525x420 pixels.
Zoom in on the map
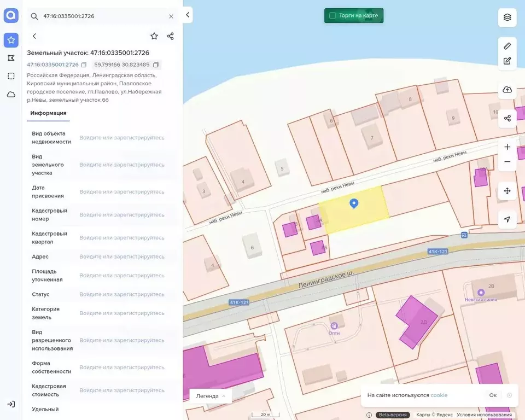(x=507, y=147)
